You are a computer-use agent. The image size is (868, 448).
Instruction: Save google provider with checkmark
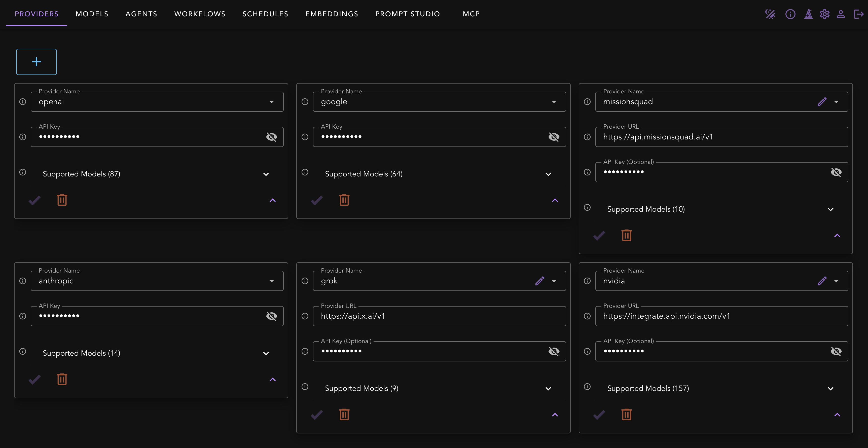pos(317,200)
